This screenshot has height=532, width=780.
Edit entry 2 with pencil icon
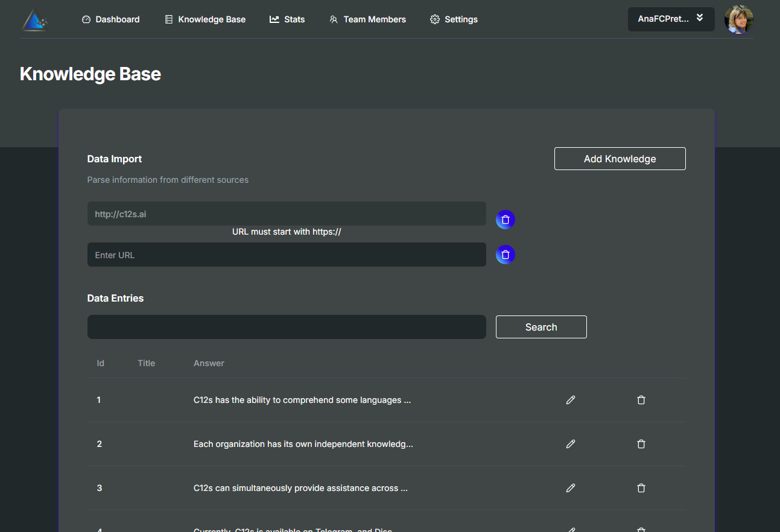point(571,444)
